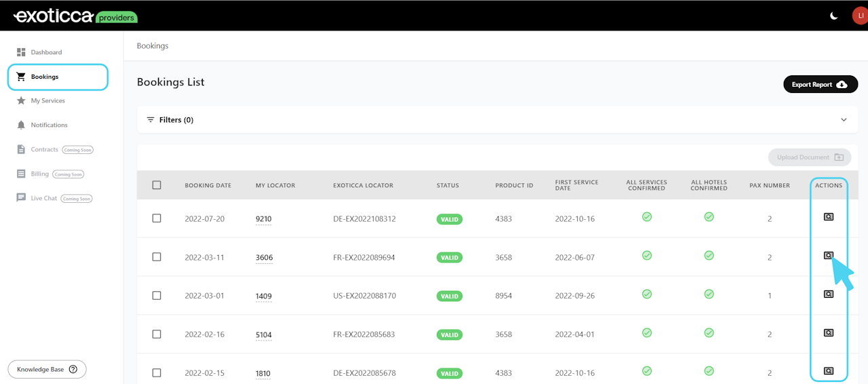Image resolution: width=868 pixels, height=384 pixels.
Task: Click My Locator link 5104
Action: [264, 335]
